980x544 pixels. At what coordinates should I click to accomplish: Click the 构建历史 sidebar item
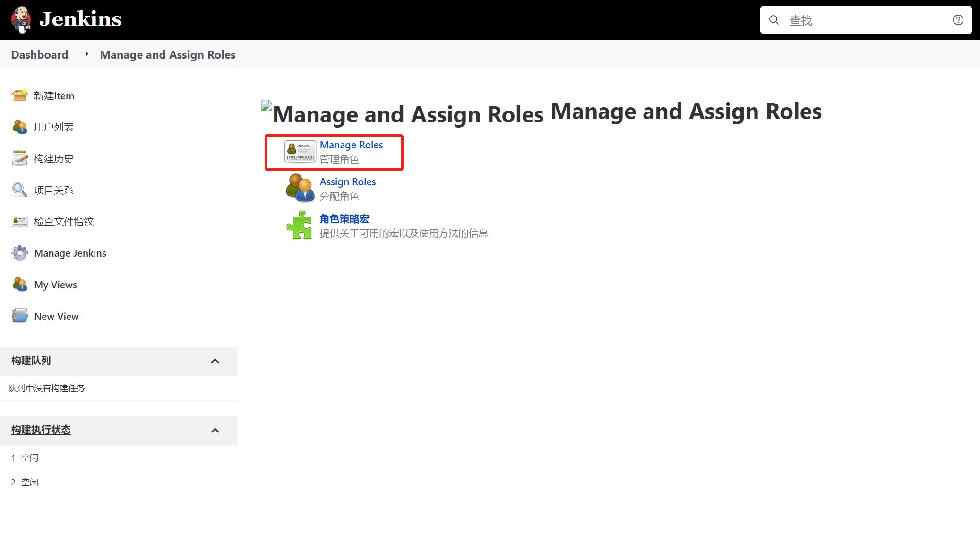(x=53, y=158)
